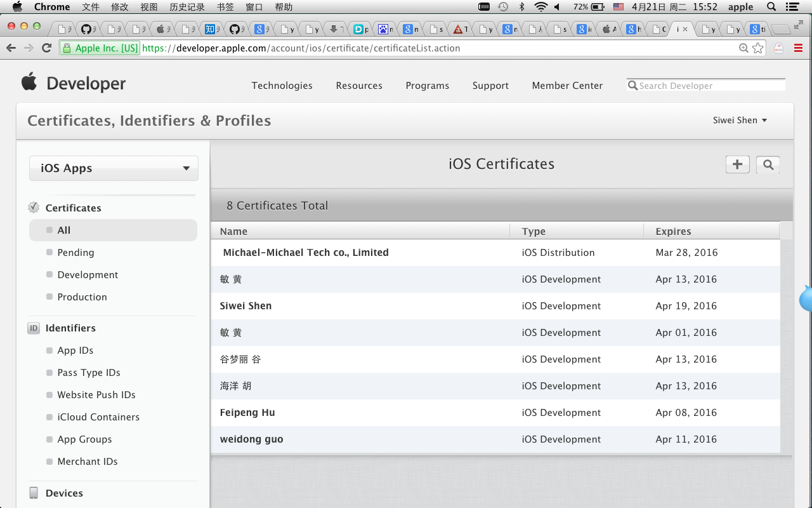Image resolution: width=812 pixels, height=508 pixels.
Task: Go to the Technologies page
Action: 282,86
